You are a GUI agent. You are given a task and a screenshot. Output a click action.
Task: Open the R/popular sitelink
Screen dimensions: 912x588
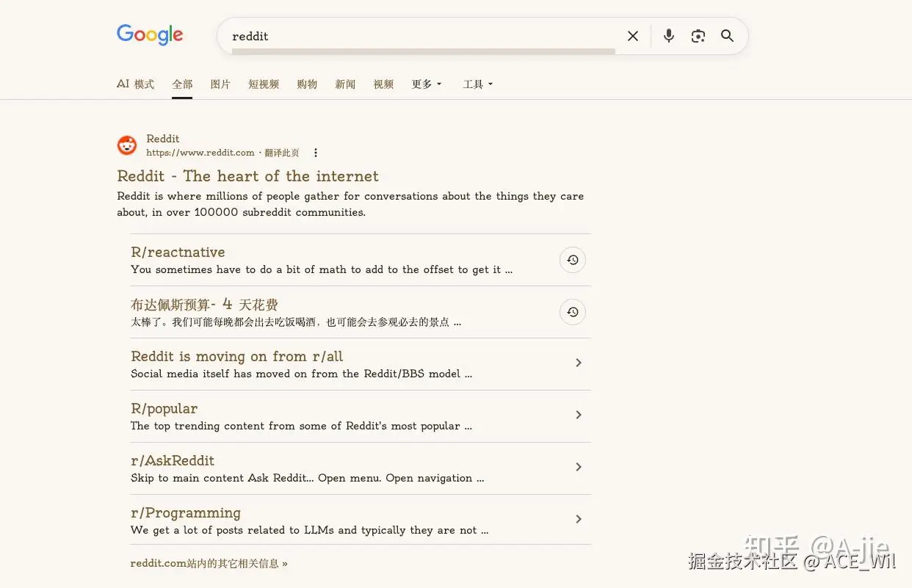[164, 409]
